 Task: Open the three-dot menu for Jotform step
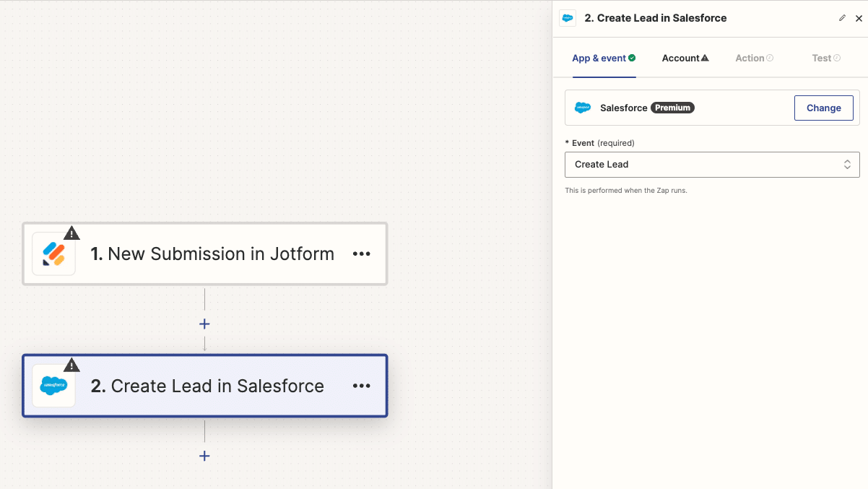(362, 254)
